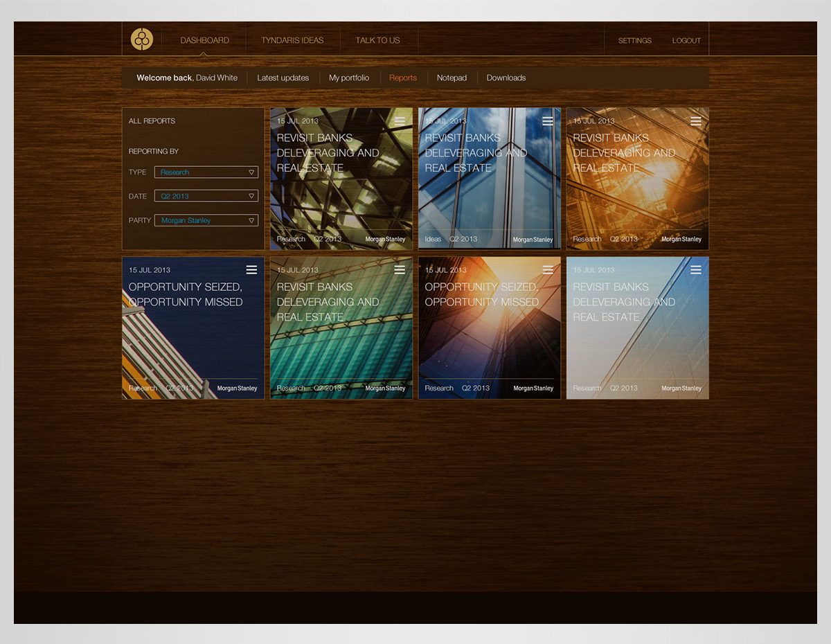This screenshot has width=831, height=644.
Task: Open hamburger menu on top-right orange card
Action: 696,121
